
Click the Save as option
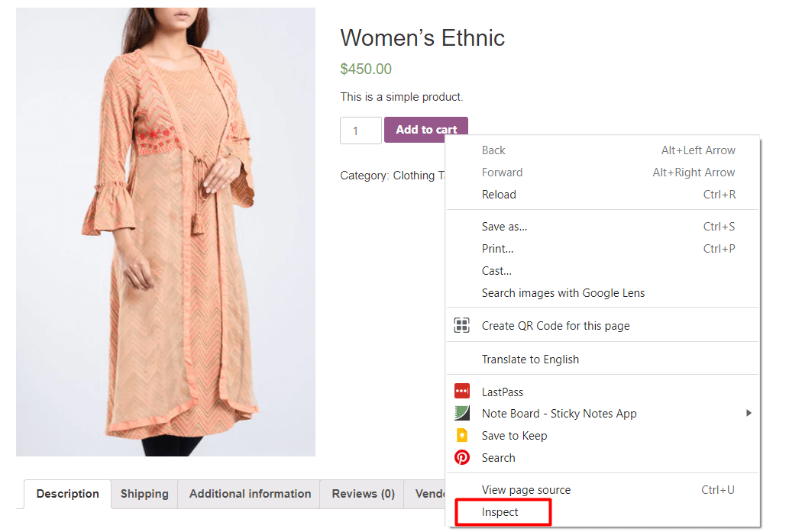pyautogui.click(x=503, y=226)
